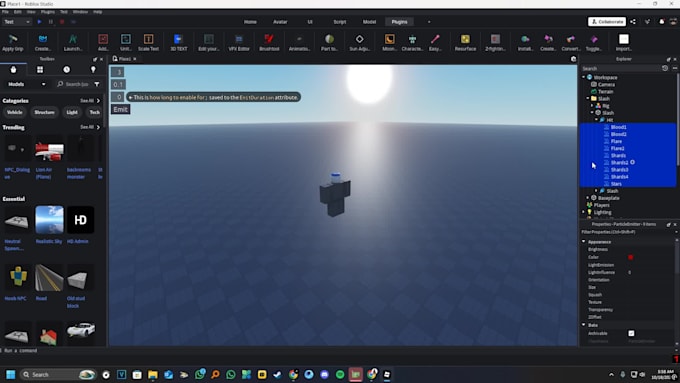Viewport: 680px width, 383px height.
Task: Click the Explorer search history icon
Action: pos(665,69)
